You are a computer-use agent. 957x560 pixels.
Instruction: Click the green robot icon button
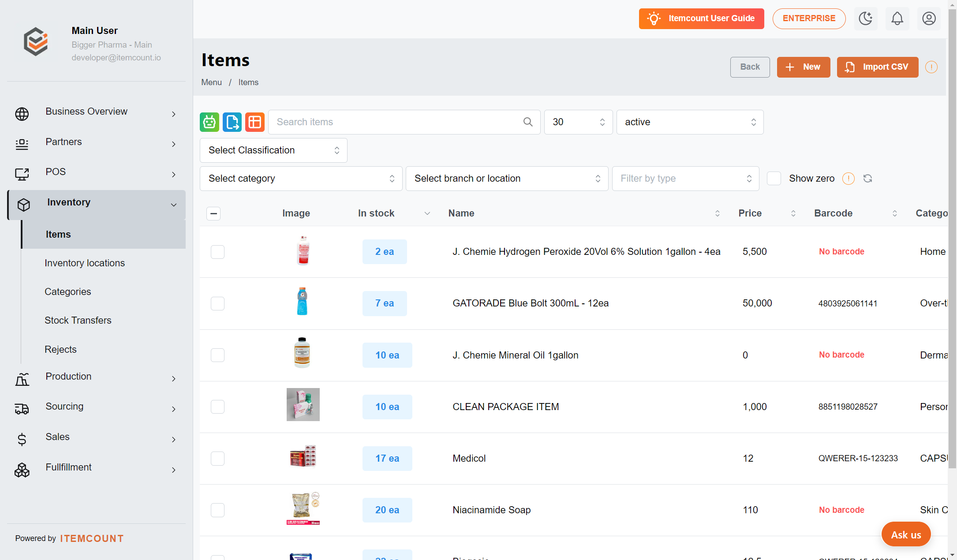[209, 122]
